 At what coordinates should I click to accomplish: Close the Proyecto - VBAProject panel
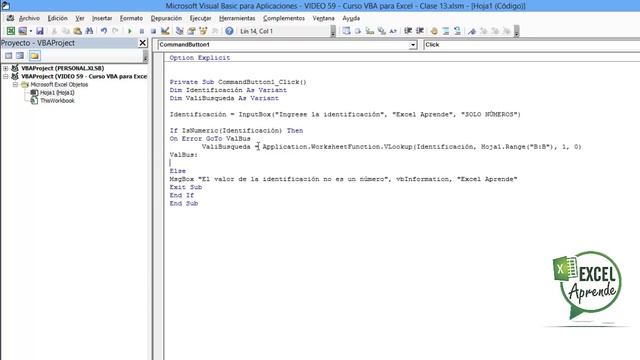pyautogui.click(x=142, y=43)
